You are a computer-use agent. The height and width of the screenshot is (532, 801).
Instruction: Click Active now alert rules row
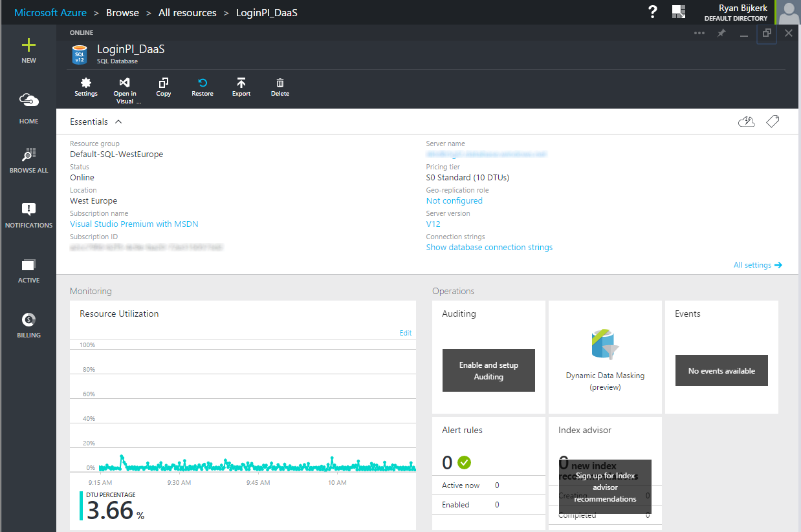(488, 485)
